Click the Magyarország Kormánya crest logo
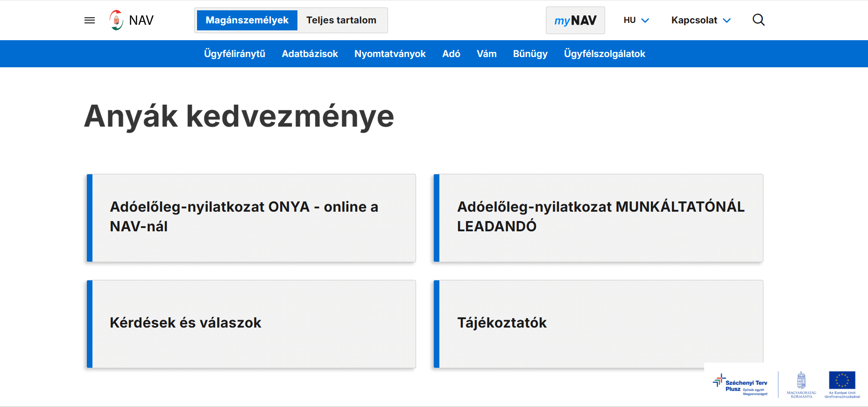The width and height of the screenshot is (868, 407). [801, 385]
